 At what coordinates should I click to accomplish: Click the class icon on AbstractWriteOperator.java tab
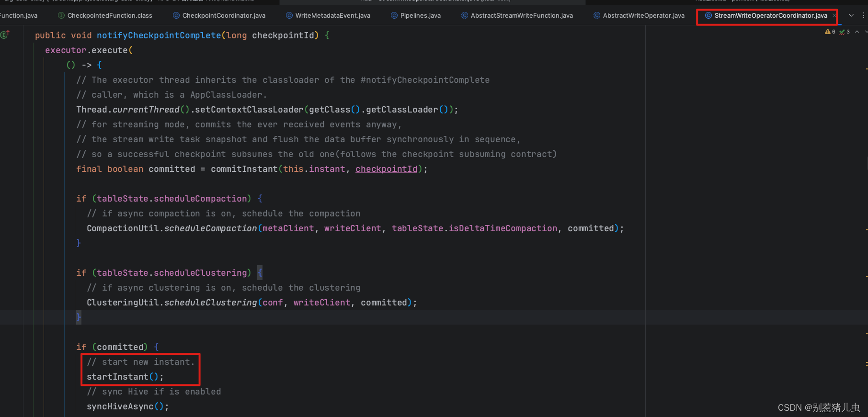(x=597, y=15)
